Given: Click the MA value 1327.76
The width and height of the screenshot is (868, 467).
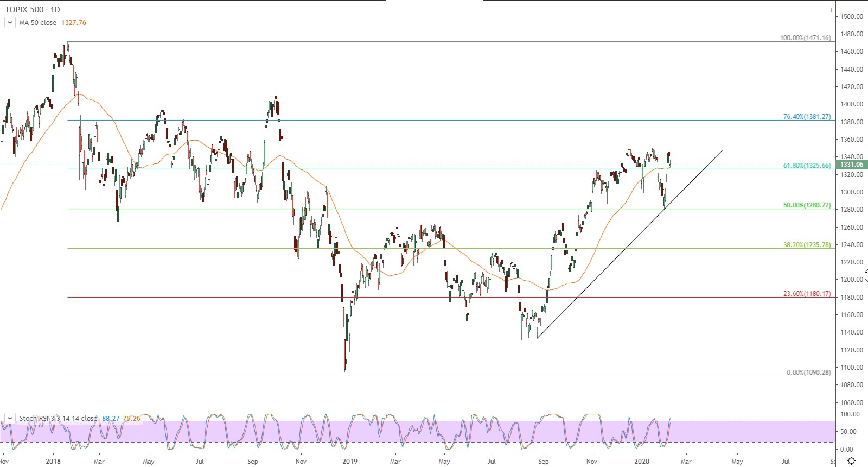Looking at the screenshot, I should [74, 23].
